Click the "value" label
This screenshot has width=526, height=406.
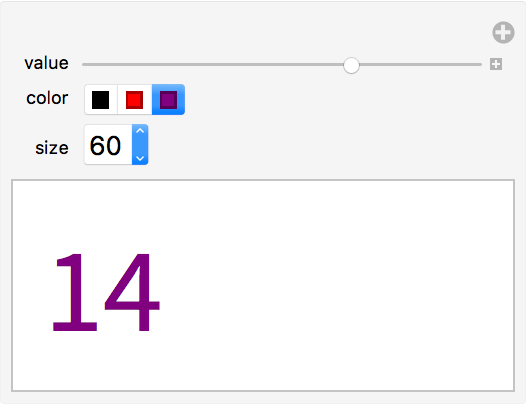click(x=47, y=63)
